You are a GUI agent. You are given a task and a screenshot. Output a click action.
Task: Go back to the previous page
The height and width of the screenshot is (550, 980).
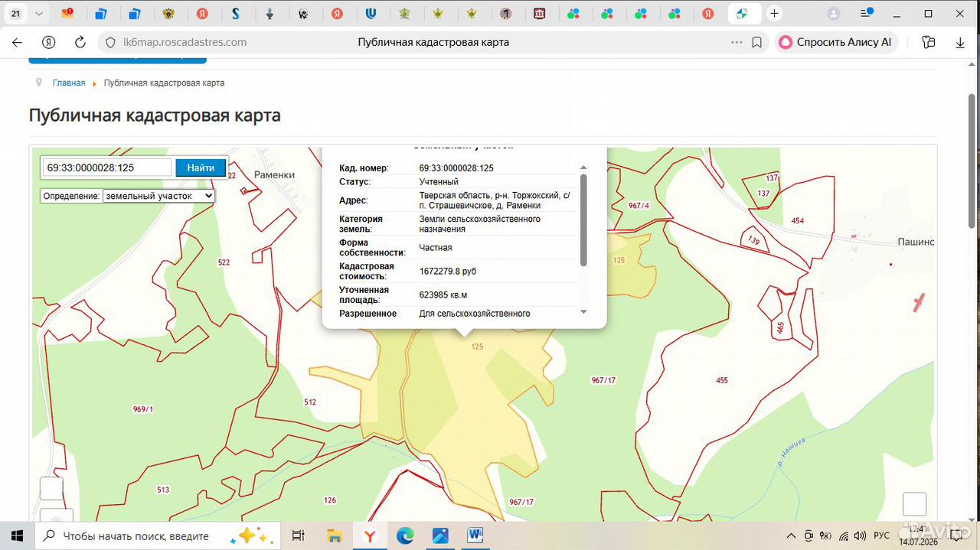17,43
